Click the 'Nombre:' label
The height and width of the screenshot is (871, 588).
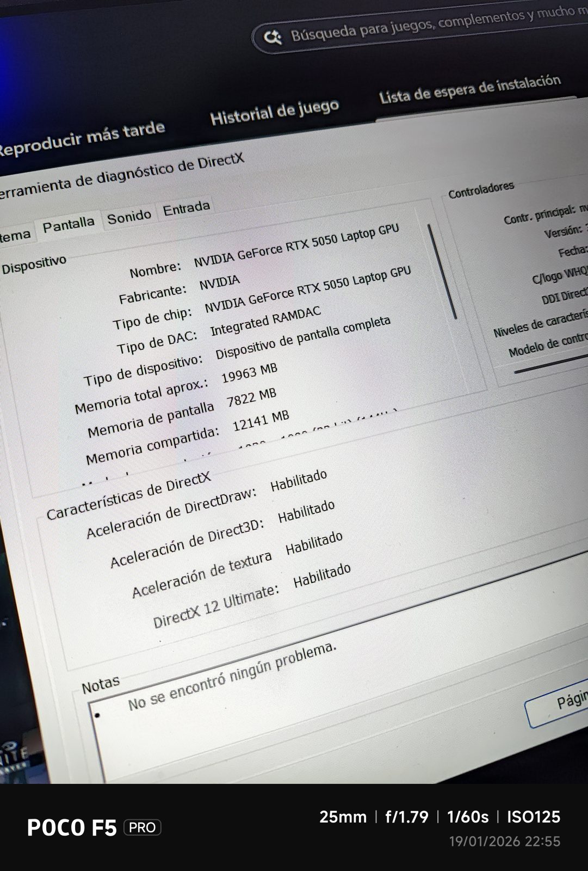pos(155,269)
